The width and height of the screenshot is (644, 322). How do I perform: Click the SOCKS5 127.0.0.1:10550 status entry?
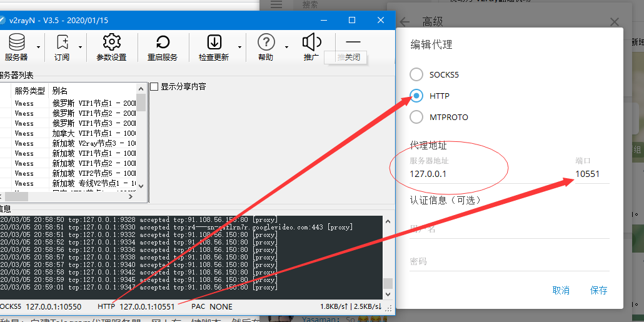(41, 306)
